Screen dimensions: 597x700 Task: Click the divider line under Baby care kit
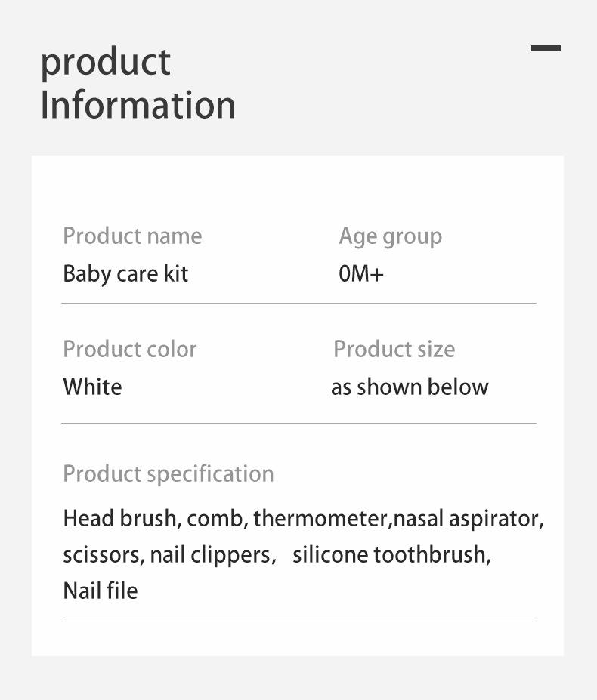pyautogui.click(x=298, y=304)
